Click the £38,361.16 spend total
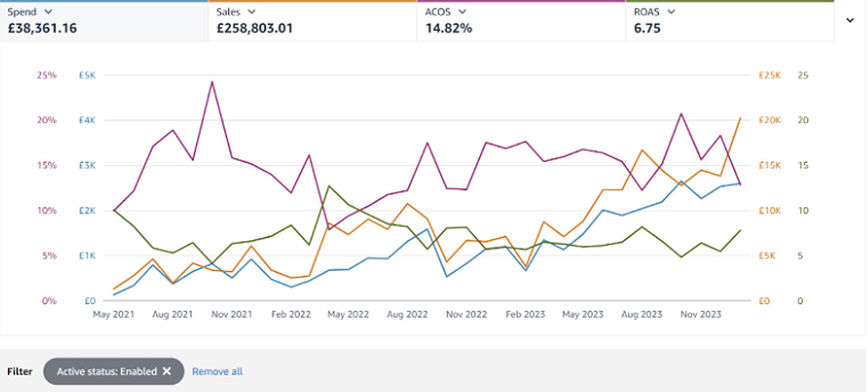 (x=42, y=28)
